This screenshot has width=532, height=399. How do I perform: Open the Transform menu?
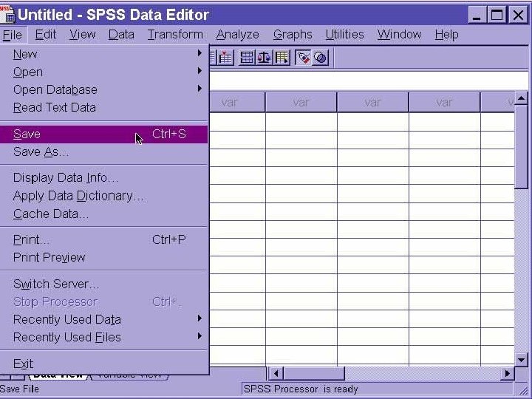(175, 35)
